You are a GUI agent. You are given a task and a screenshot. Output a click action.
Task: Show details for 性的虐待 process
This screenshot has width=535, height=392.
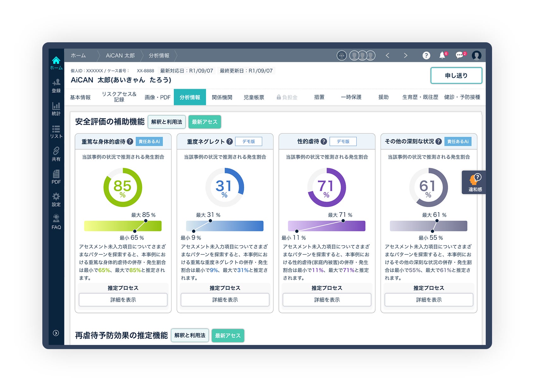[x=327, y=300]
